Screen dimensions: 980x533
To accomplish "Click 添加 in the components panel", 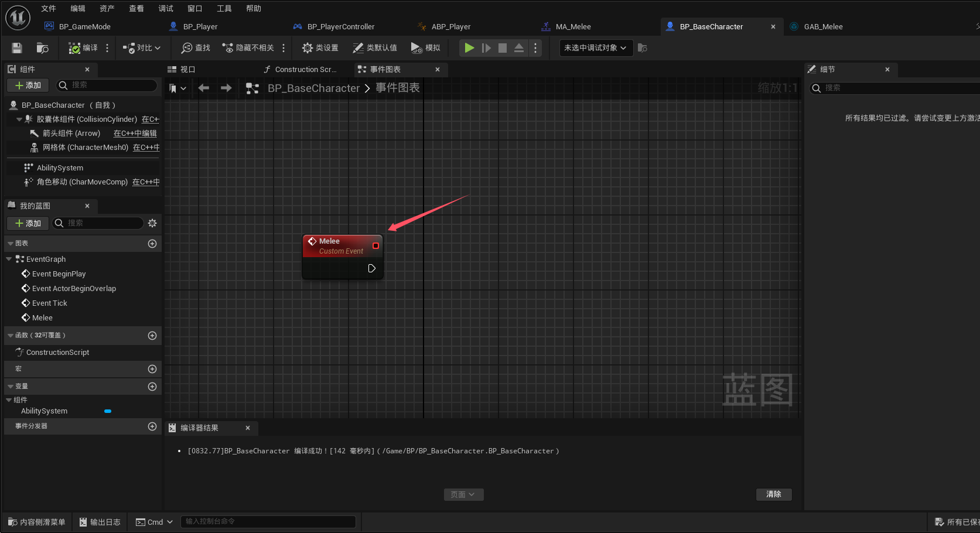I will 28,86.
